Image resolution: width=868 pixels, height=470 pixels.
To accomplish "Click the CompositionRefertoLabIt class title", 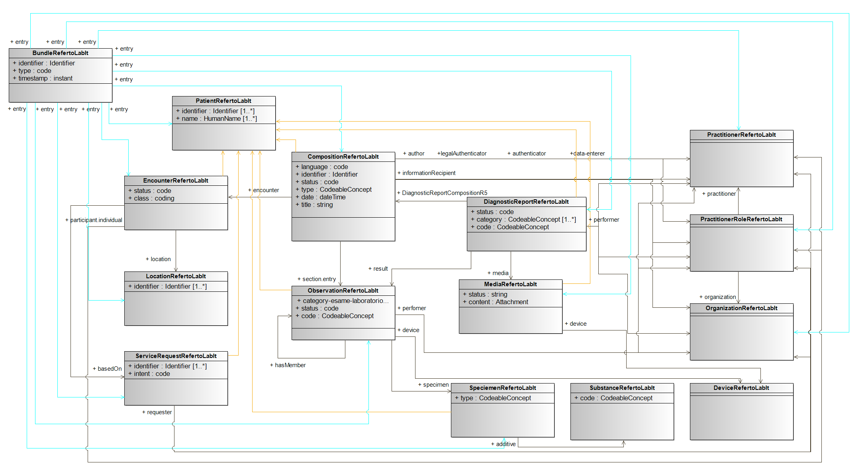I will [343, 156].
